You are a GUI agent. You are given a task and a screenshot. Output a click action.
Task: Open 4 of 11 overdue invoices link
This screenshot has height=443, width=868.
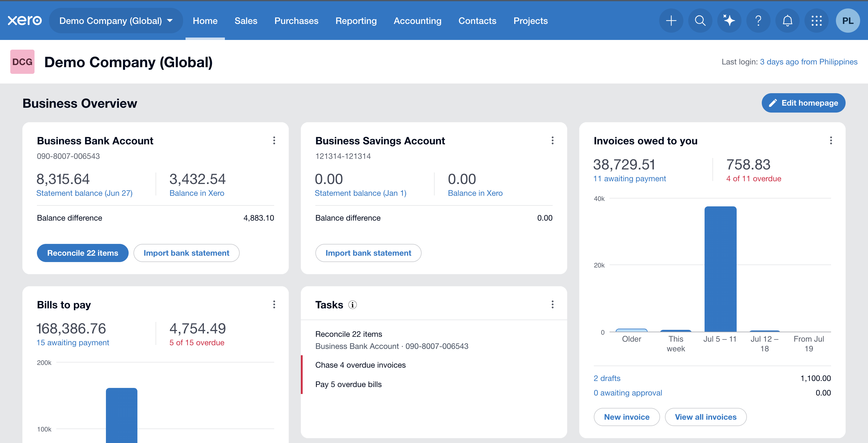[x=753, y=179]
